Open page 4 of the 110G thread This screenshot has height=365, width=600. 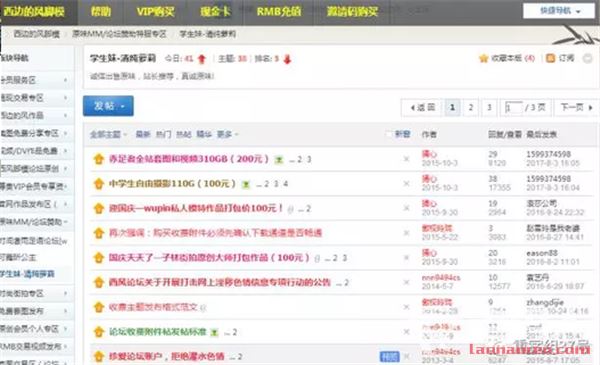tap(285, 184)
